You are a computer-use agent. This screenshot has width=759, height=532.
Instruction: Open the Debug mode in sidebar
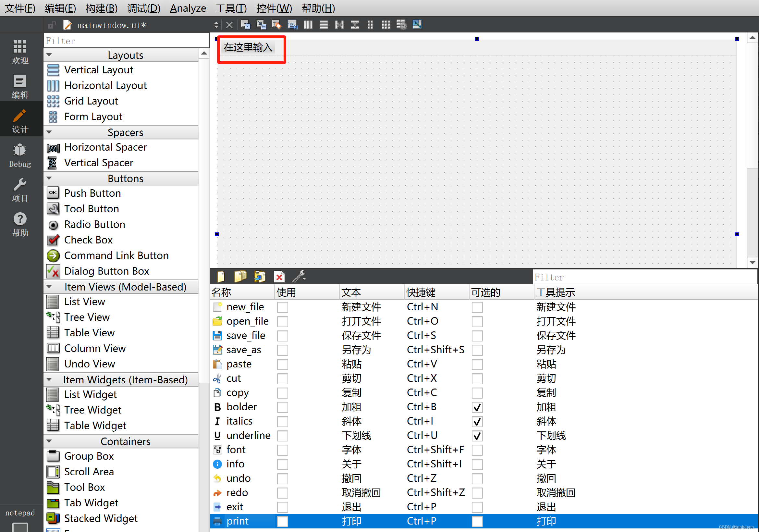click(20, 155)
